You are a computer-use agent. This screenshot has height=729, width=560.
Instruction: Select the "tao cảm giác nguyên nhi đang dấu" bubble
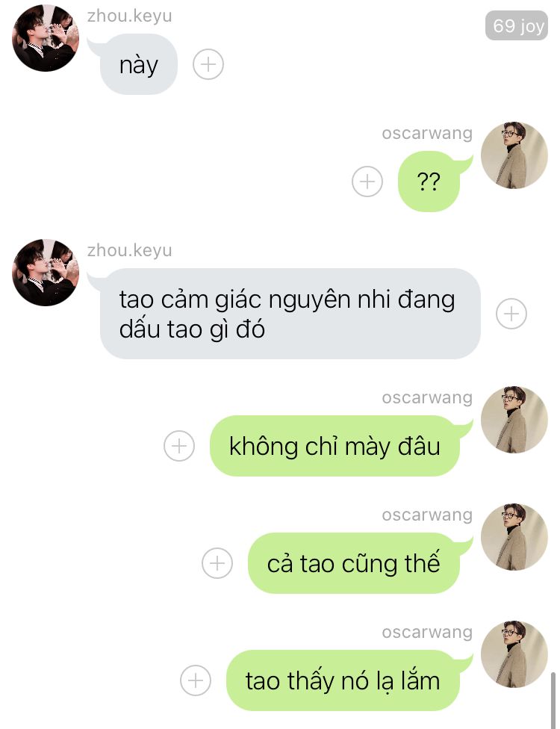click(x=290, y=314)
